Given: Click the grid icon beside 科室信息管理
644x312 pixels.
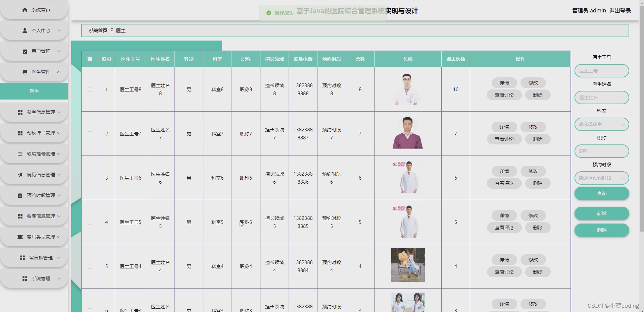Looking at the screenshot, I should pyautogui.click(x=20, y=112).
